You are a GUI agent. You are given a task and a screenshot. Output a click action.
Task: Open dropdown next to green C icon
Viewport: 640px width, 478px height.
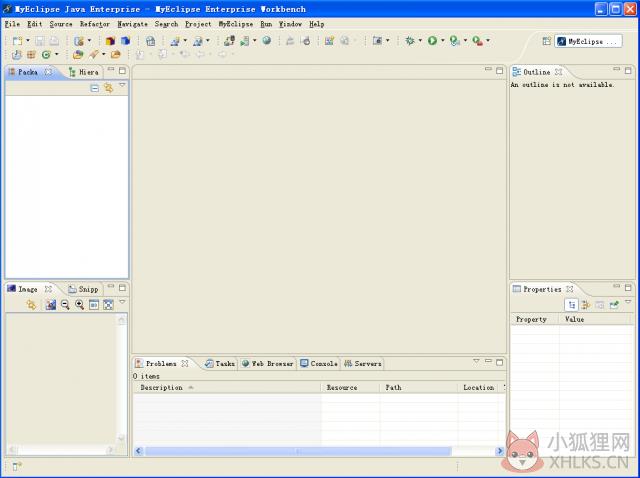point(56,54)
